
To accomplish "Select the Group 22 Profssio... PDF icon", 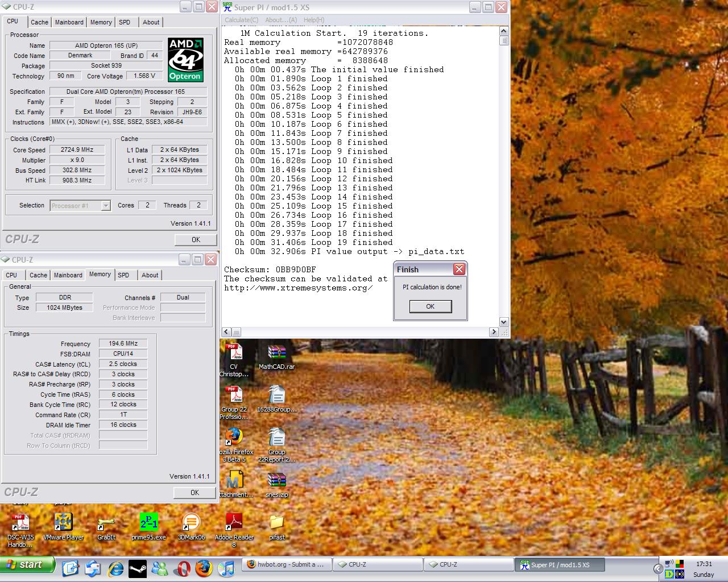I will [x=234, y=402].
